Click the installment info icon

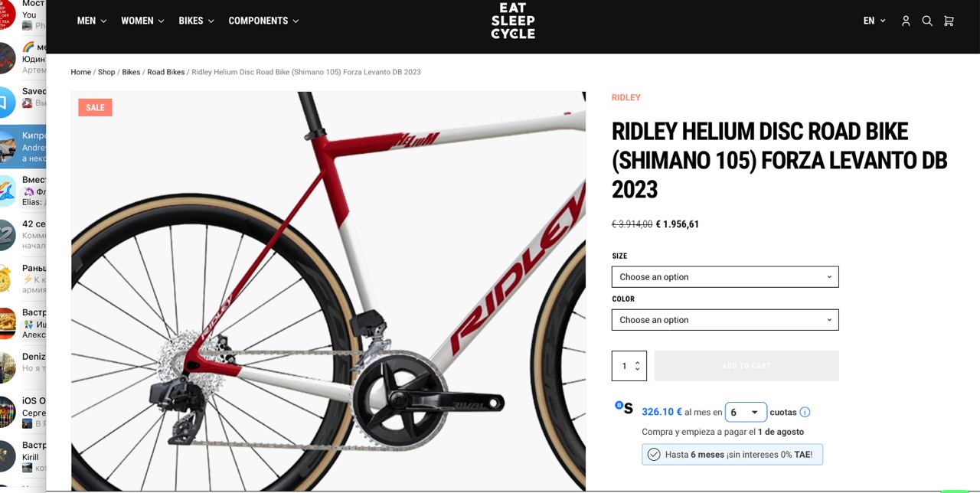point(805,412)
